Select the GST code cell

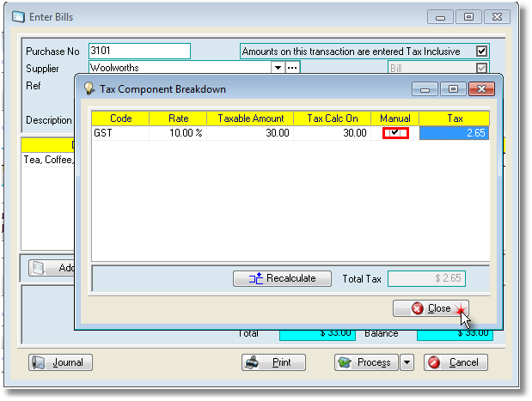120,133
